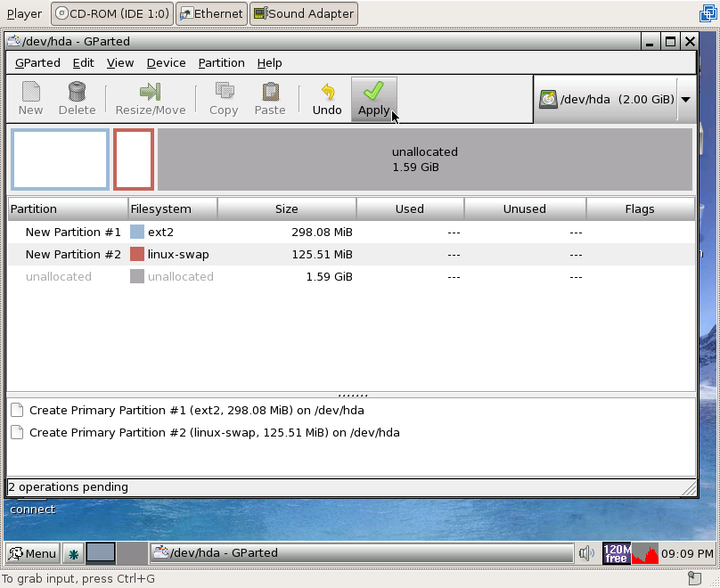The height and width of the screenshot is (588, 720).
Task: Sort by the Size column header
Action: tap(287, 208)
